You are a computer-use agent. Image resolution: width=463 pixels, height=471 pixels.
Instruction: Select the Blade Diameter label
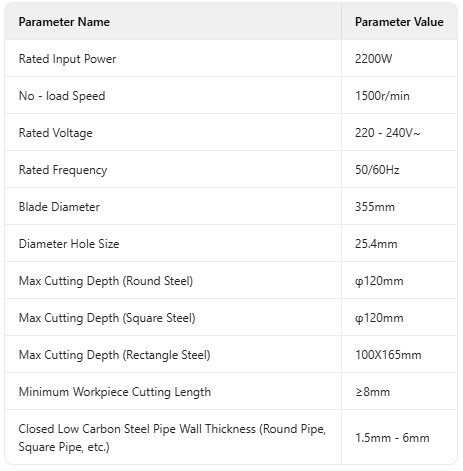pos(59,207)
